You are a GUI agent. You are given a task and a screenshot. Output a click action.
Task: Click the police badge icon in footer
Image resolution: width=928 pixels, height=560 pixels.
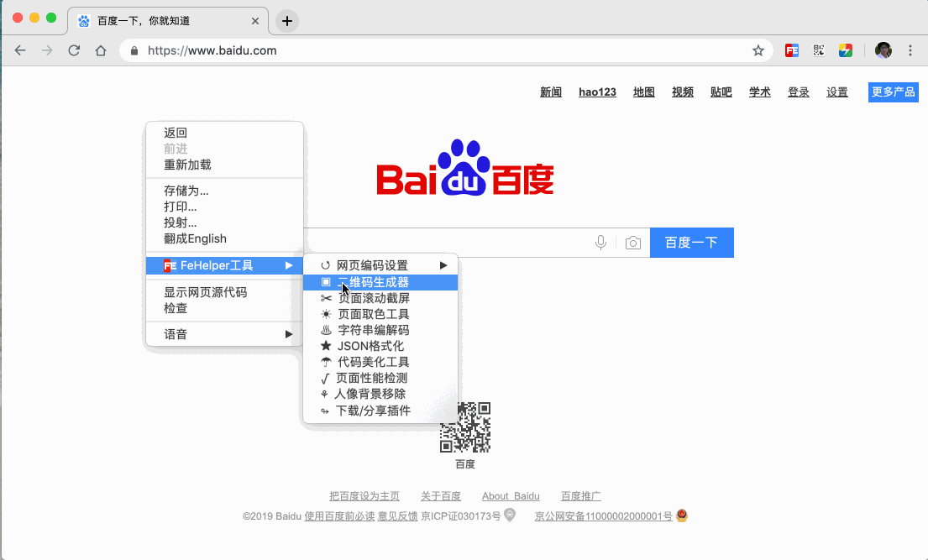point(682,515)
